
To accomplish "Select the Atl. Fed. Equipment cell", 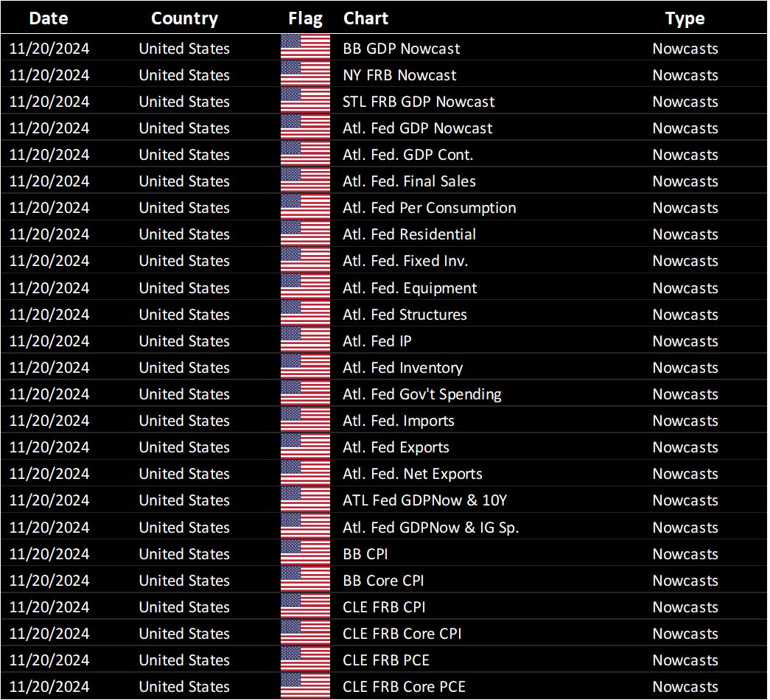I will [410, 288].
